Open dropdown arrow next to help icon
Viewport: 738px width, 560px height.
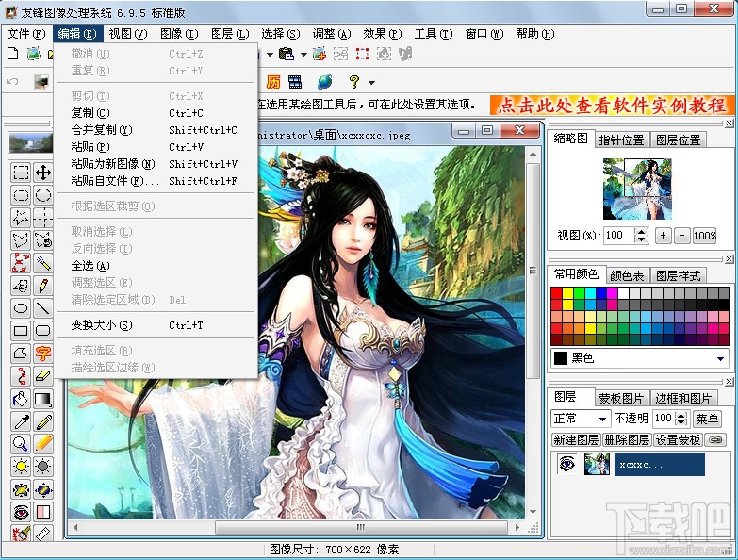pyautogui.click(x=371, y=83)
